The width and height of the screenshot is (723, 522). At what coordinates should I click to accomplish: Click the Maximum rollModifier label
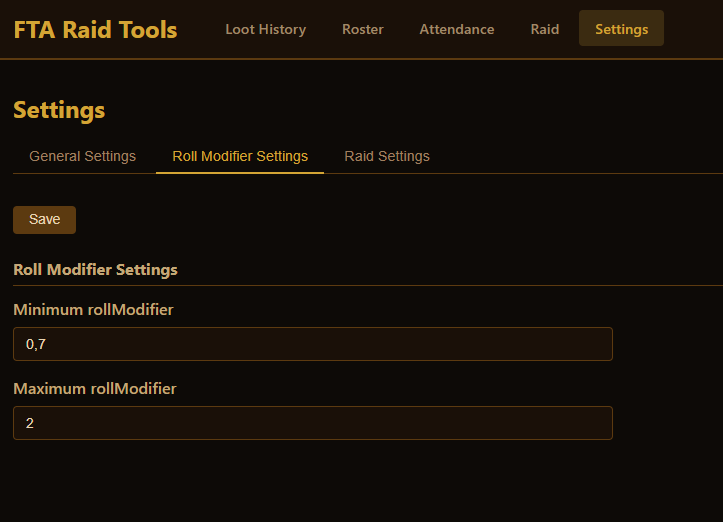click(x=95, y=388)
